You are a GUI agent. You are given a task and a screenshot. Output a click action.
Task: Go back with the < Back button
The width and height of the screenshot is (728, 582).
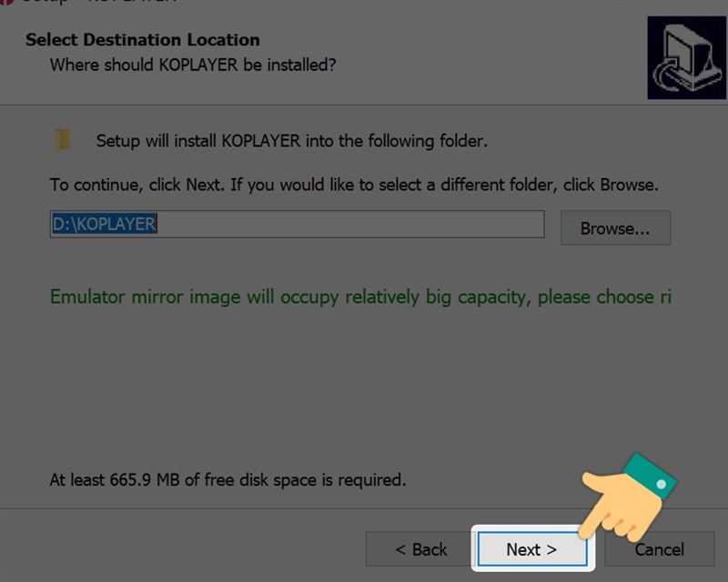(420, 549)
